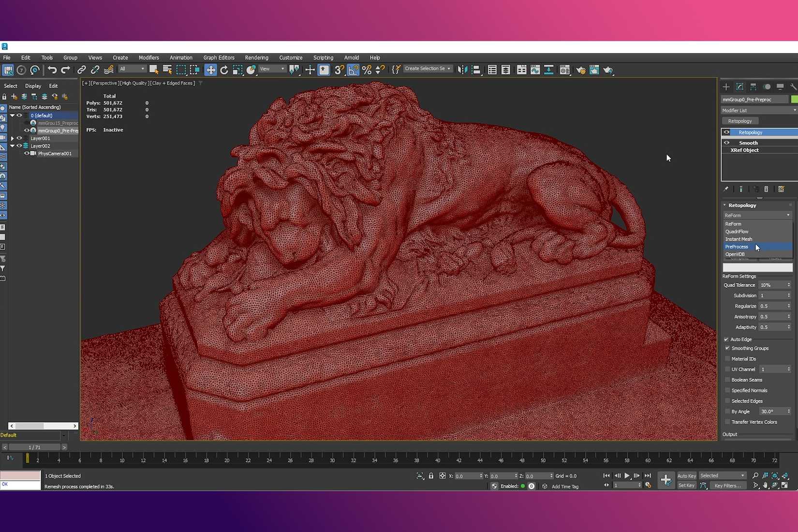Enable the Transfer Vertex Colors checkbox

[x=727, y=422]
